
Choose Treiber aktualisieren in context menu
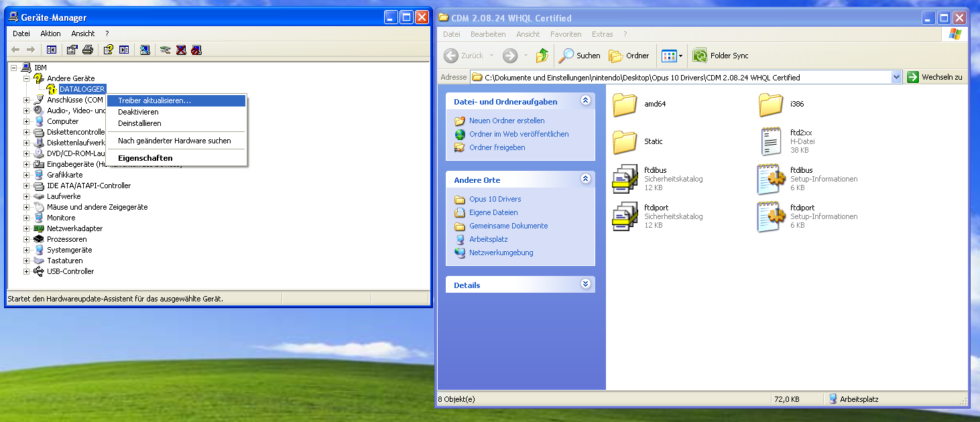176,100
